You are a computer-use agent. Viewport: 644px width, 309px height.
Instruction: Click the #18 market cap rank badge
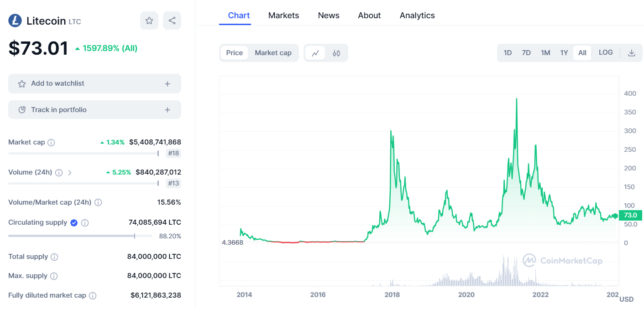[173, 154]
